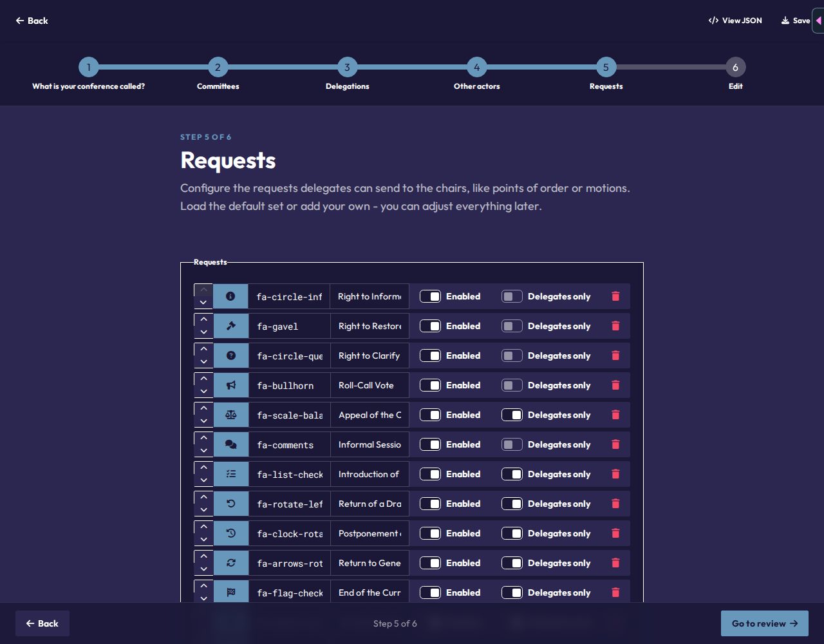Remove the fa-comments request using the trash icon

(x=615, y=444)
